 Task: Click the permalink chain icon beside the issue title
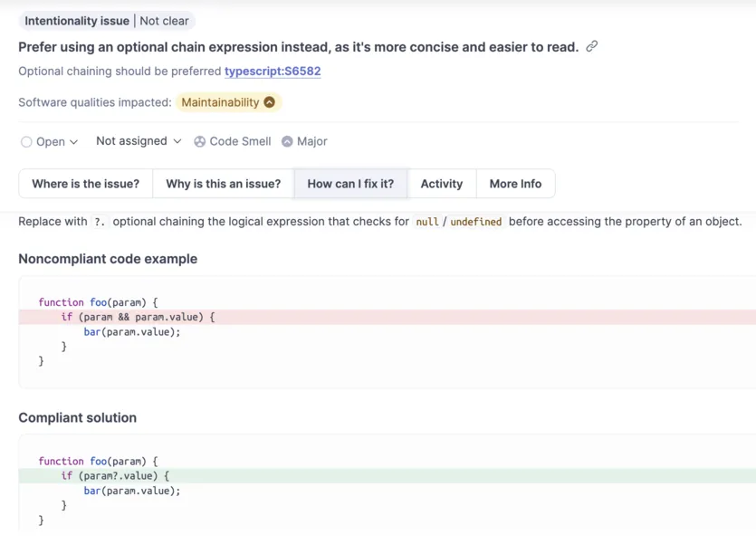(592, 46)
